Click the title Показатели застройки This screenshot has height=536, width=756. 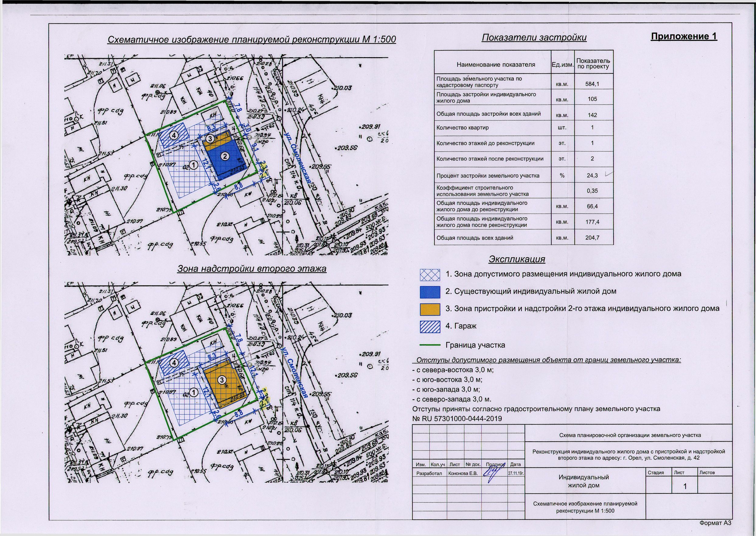534,38
